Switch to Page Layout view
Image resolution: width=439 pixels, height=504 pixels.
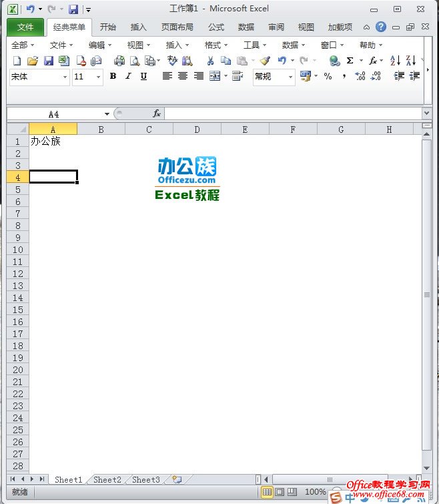[x=280, y=492]
